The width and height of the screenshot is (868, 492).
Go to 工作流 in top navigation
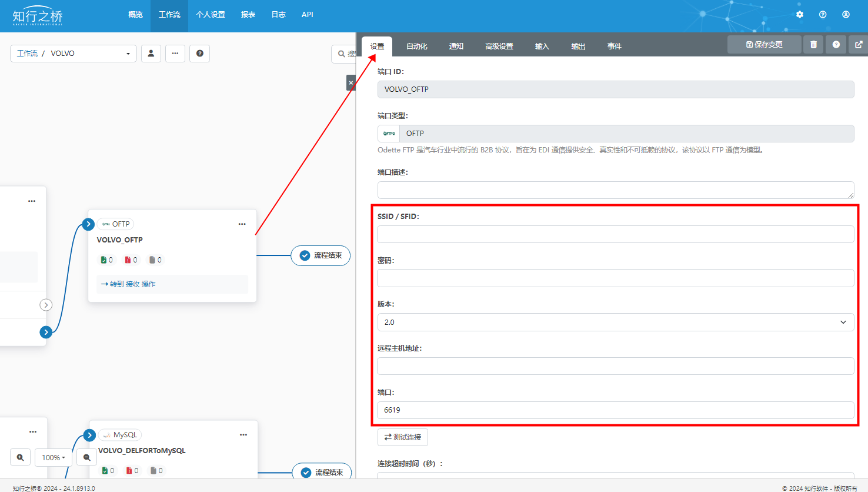169,15
